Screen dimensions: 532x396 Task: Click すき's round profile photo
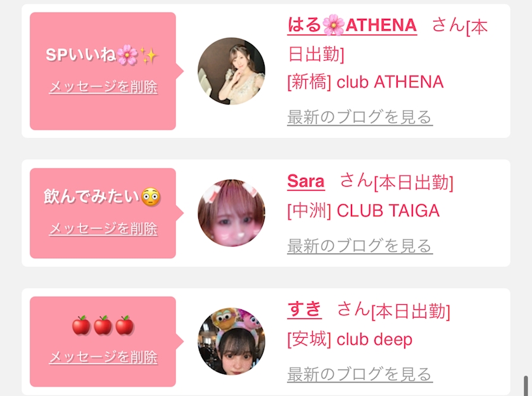(231, 342)
